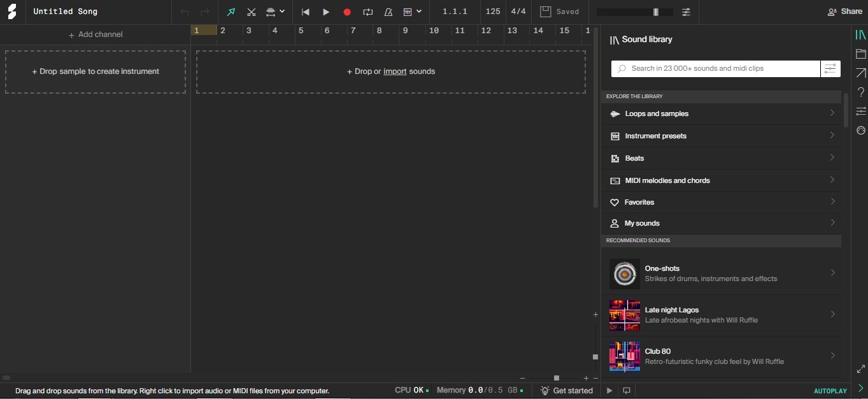The image size is (868, 399).
Task: Click the master volume slider
Action: (x=635, y=12)
